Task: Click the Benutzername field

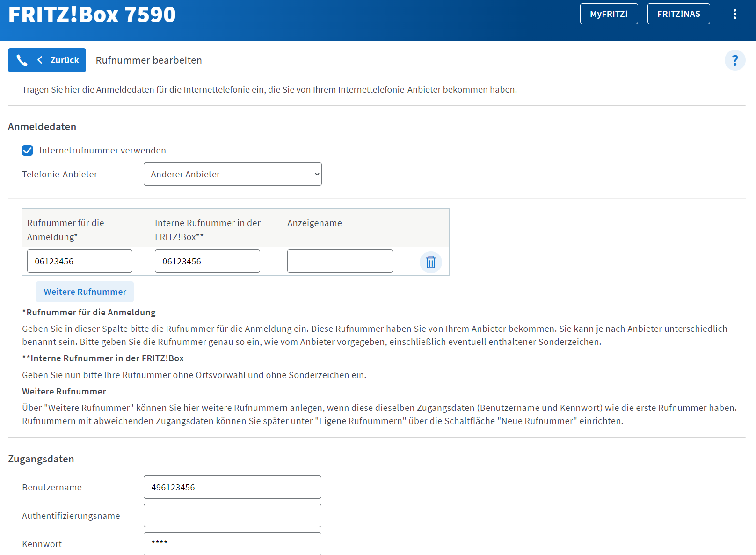Action: coord(233,487)
